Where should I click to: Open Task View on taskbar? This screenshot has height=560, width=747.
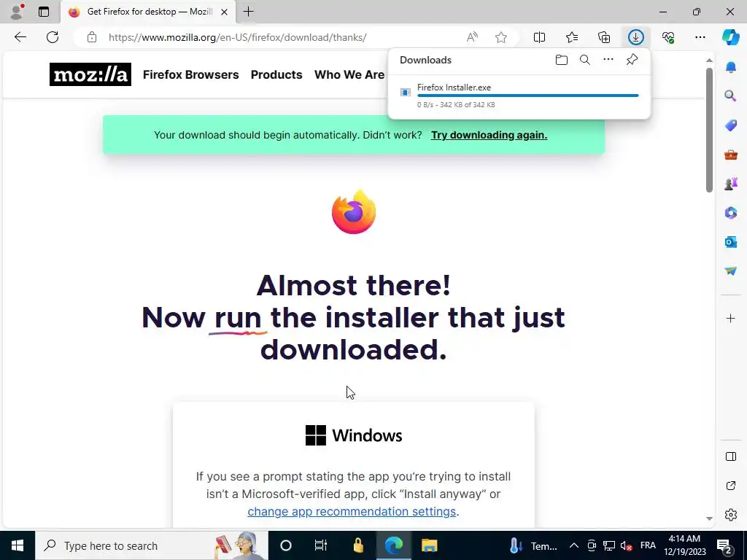(x=321, y=545)
